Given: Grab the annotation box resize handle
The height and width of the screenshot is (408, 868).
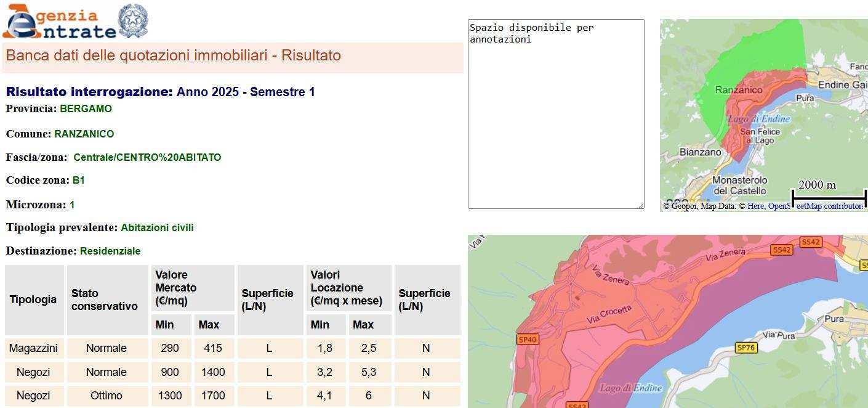Looking at the screenshot, I should click(x=641, y=205).
